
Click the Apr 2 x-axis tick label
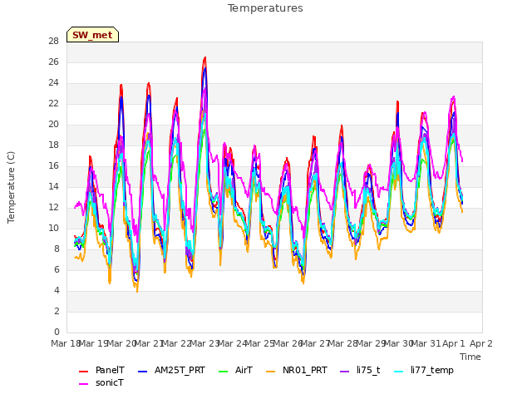(x=481, y=343)
